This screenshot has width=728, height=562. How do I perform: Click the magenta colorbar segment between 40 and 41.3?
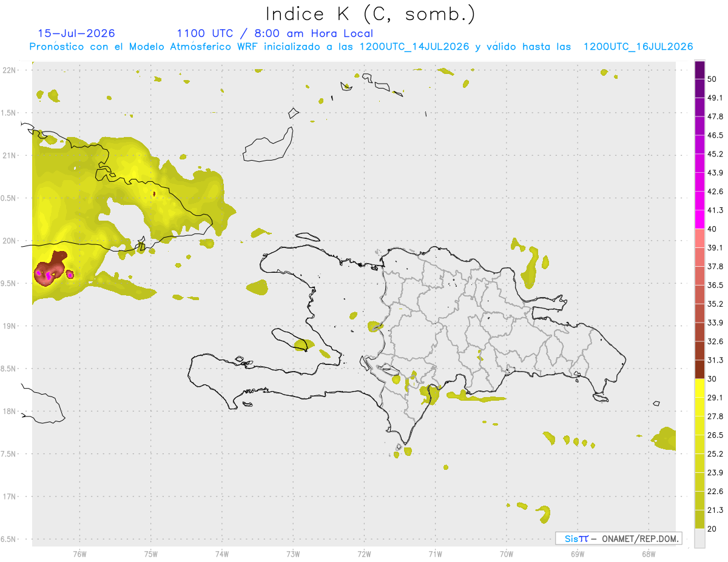[700, 219]
